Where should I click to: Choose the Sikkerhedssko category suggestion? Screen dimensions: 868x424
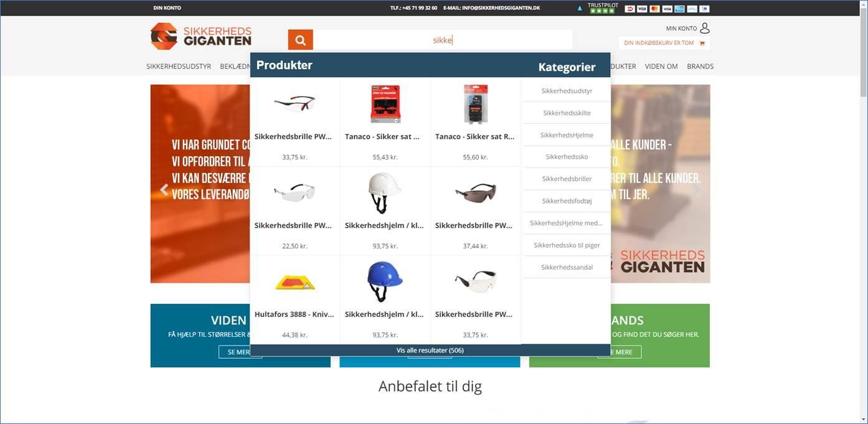(x=567, y=157)
